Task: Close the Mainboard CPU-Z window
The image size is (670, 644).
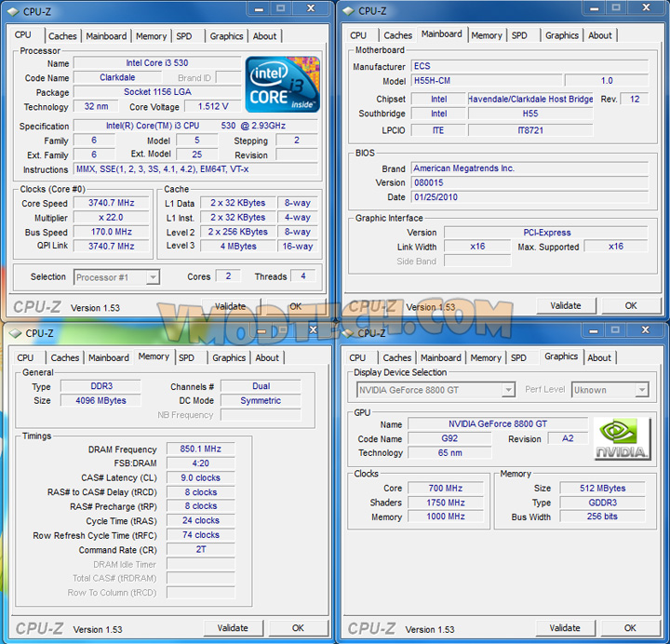Action: point(646,7)
